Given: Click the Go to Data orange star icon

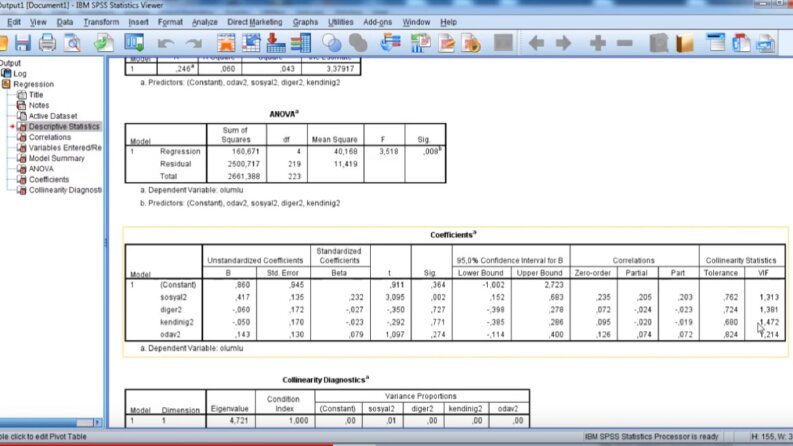Looking at the screenshot, I should point(226,43).
